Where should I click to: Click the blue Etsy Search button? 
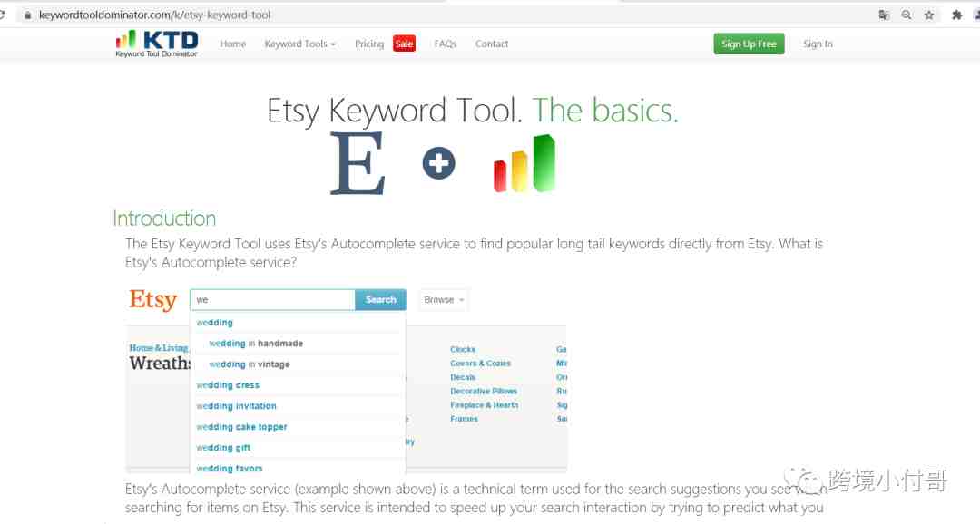(380, 300)
